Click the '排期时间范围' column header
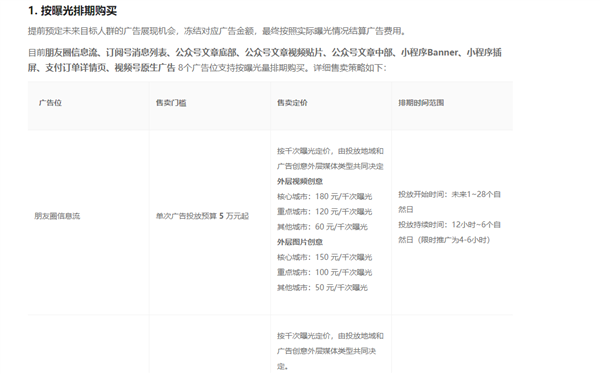600x374 pixels. coord(421,103)
